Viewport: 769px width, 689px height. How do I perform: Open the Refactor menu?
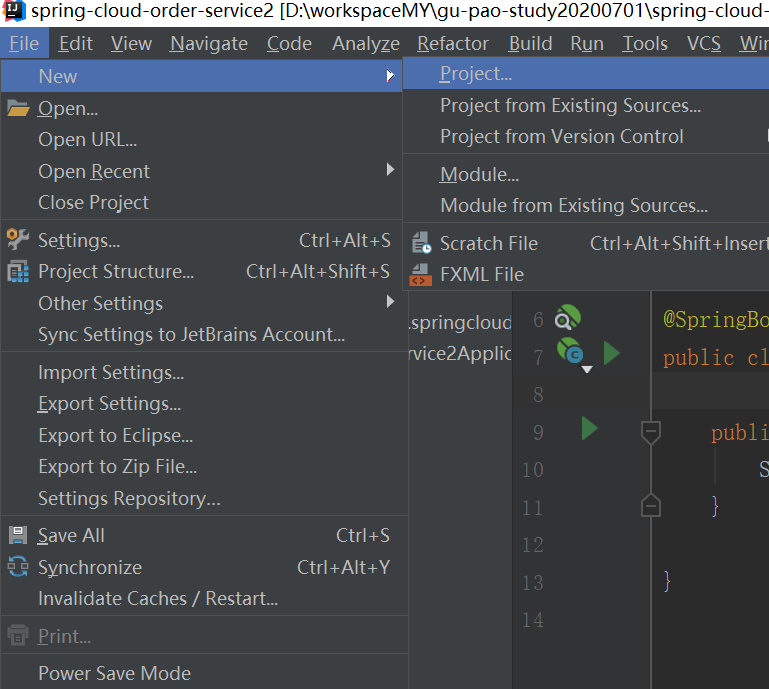click(453, 44)
